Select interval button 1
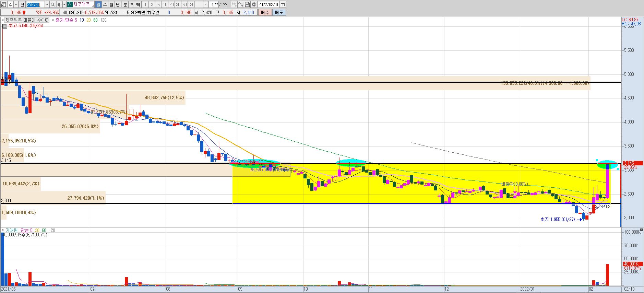 145,4
